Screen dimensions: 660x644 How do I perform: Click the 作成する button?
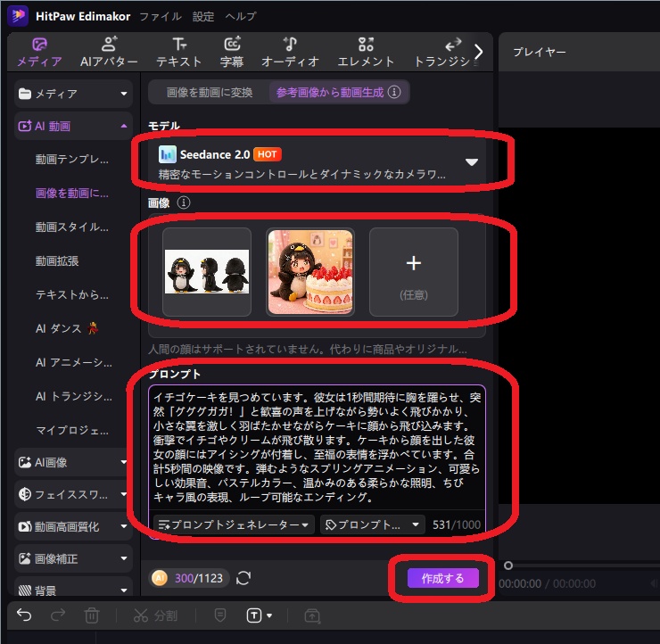(442, 578)
